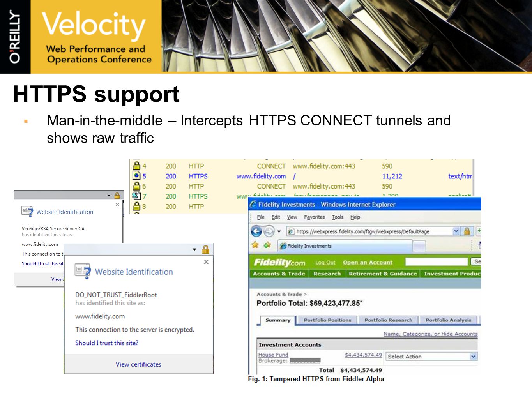
Task: Click the lock icon in IE address bar
Action: point(467,231)
